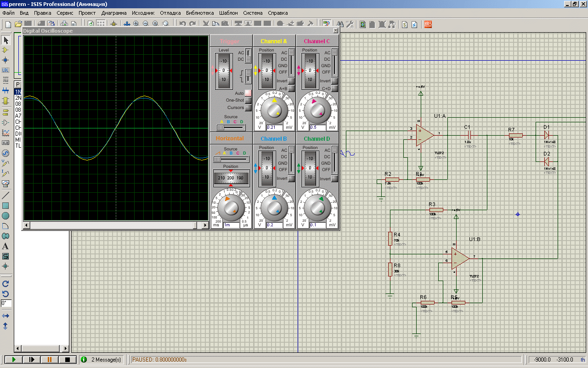Adjust Channel C coupling AC/DC/GND/OFF slider

coord(334,62)
